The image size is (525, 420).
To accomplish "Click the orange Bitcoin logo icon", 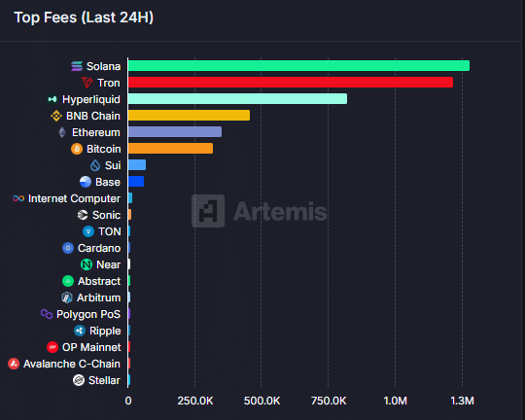I will [x=77, y=149].
